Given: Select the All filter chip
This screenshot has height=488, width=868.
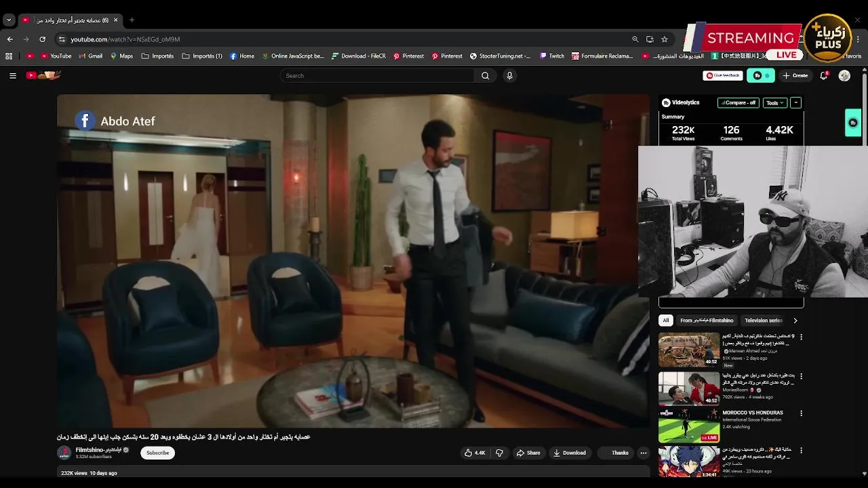Looking at the screenshot, I should tap(666, 321).
